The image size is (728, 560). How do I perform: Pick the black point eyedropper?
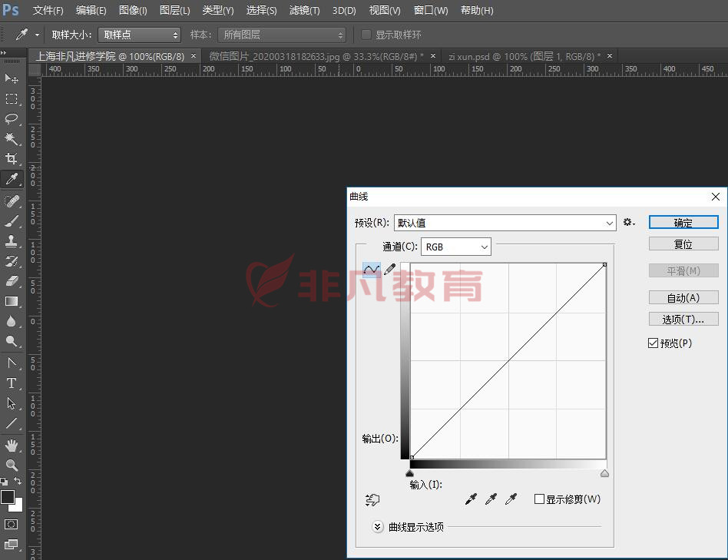[471, 499]
